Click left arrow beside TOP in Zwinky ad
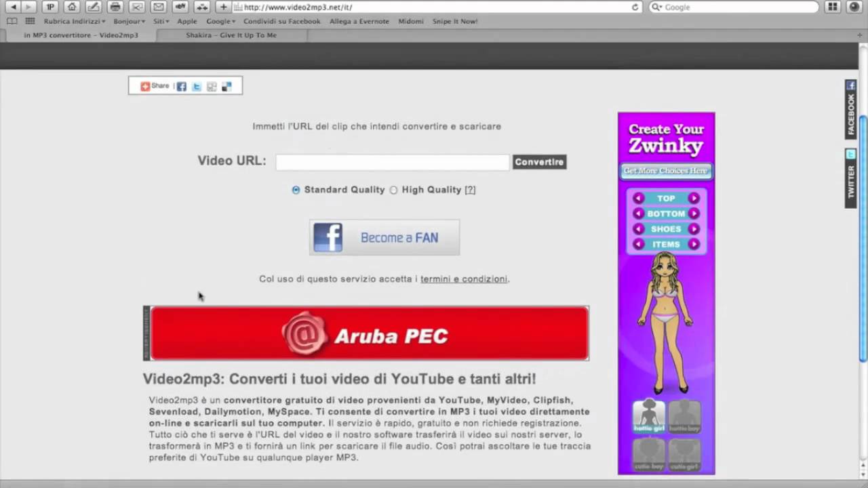 click(638, 198)
